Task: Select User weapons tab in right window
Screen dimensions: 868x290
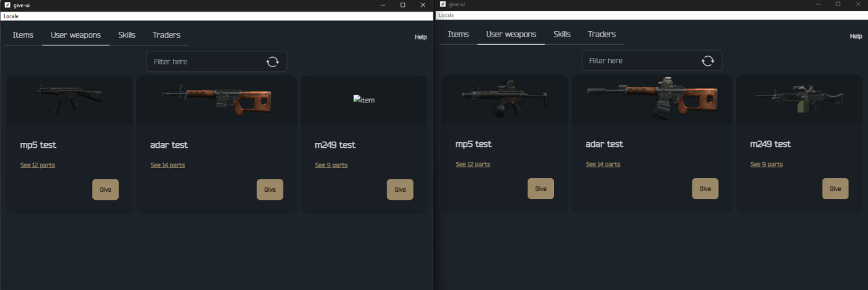Action: click(x=511, y=34)
